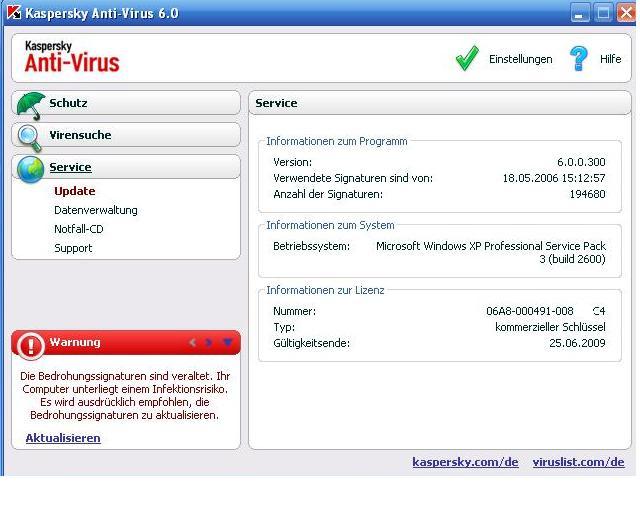Click signature count 194680
640x512 pixels.
[587, 194]
